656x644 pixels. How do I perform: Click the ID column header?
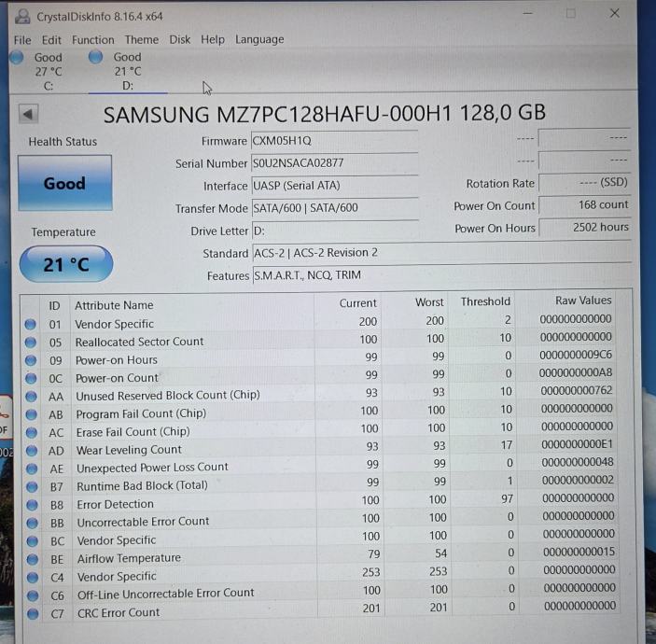[x=54, y=306]
